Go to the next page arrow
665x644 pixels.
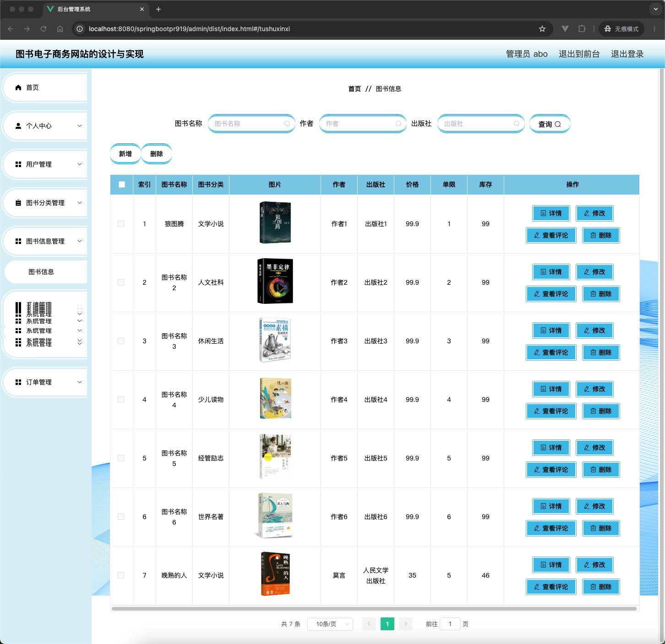pyautogui.click(x=406, y=624)
